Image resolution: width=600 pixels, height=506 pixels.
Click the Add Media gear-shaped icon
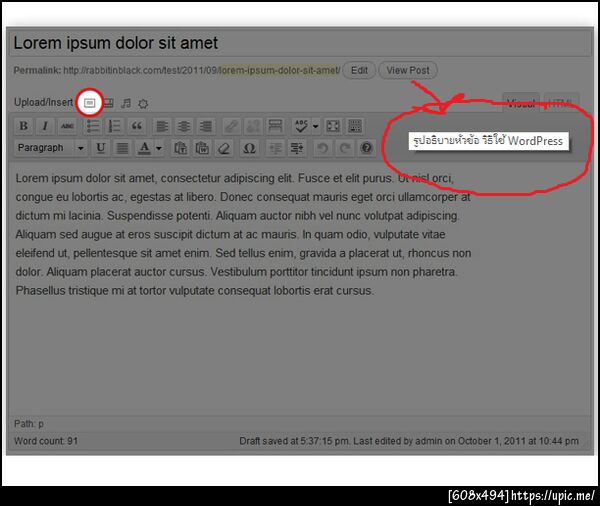click(143, 103)
